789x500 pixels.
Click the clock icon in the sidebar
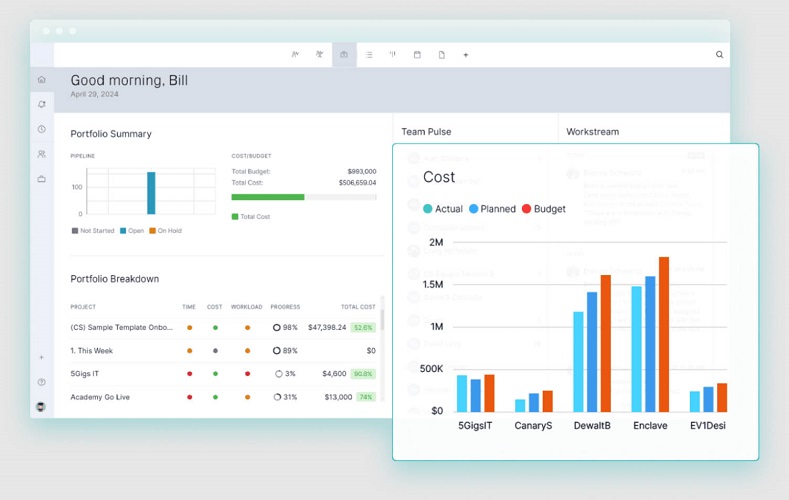[x=41, y=129]
